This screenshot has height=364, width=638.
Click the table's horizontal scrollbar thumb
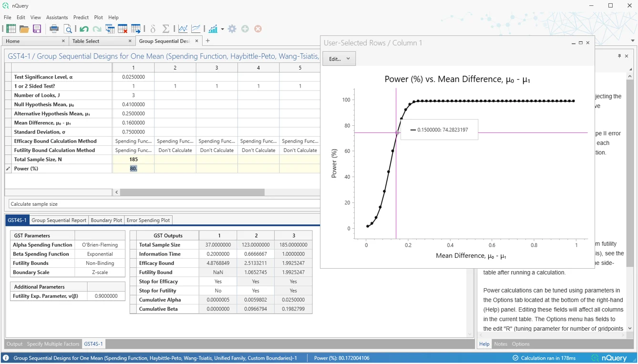192,192
